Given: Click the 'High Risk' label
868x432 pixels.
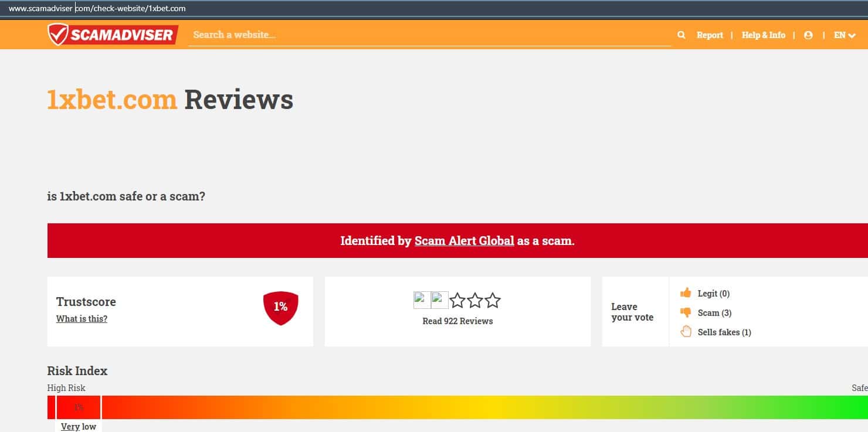Looking at the screenshot, I should pos(66,388).
